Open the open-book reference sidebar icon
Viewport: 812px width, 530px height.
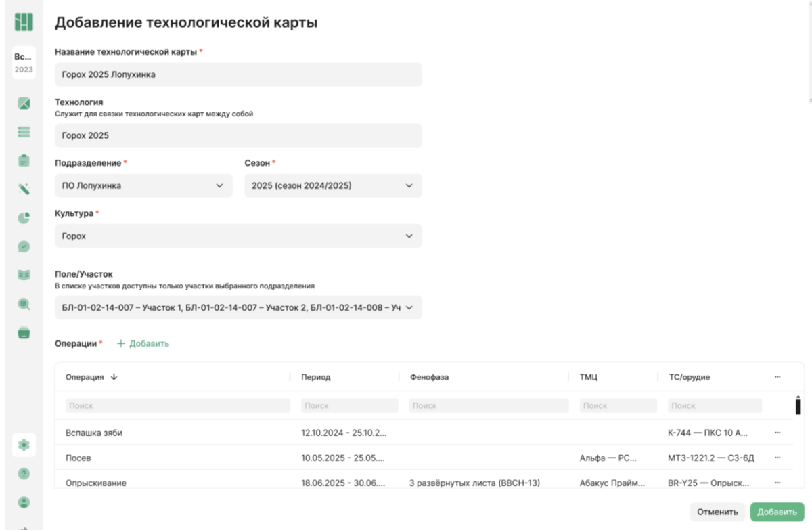point(24,275)
